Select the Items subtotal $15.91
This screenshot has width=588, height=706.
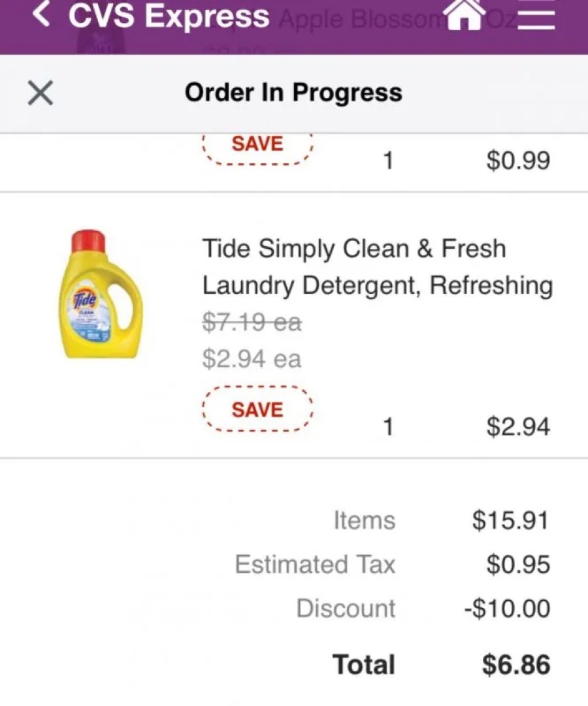pyautogui.click(x=510, y=521)
